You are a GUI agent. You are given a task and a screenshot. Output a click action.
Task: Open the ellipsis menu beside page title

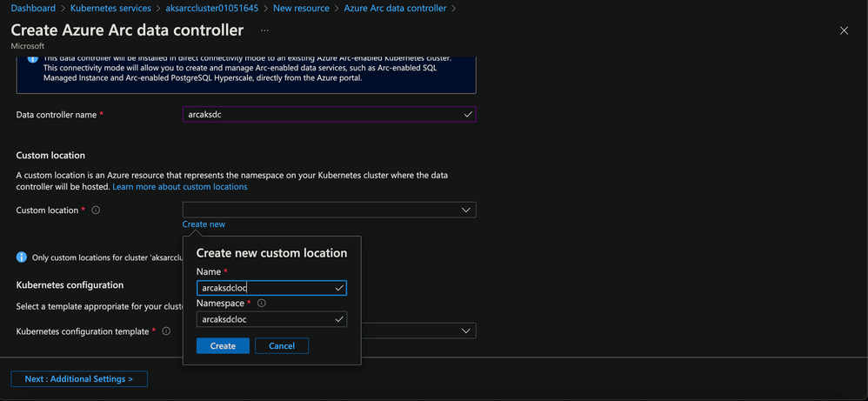[x=264, y=30]
